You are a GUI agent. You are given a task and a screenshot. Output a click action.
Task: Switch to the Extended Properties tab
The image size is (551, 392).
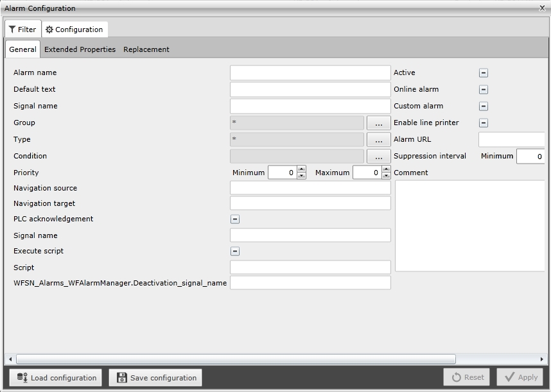[80, 49]
